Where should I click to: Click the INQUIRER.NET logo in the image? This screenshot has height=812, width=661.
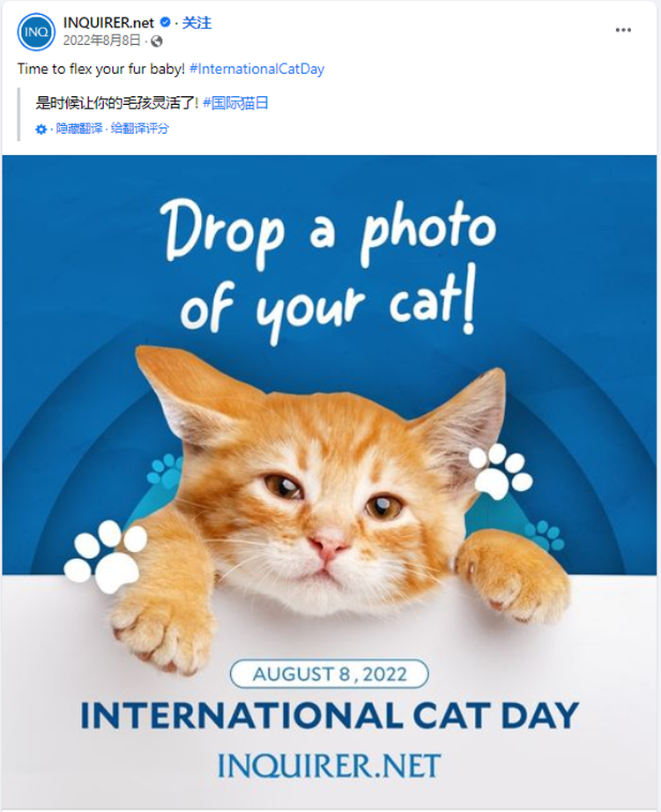coord(329,764)
